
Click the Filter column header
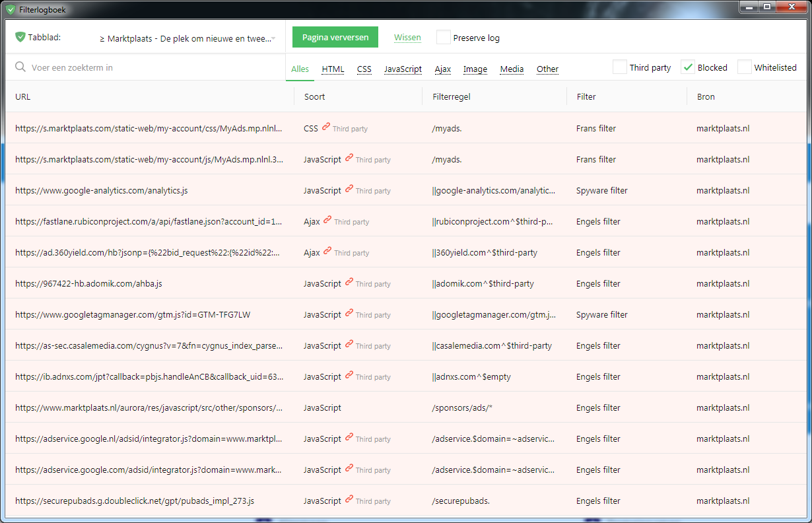(x=586, y=96)
